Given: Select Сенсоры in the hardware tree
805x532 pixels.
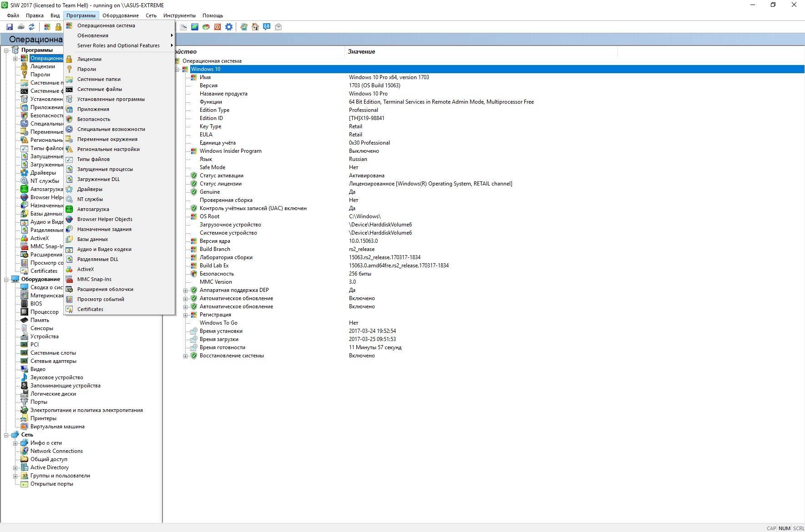Looking at the screenshot, I should click(42, 328).
